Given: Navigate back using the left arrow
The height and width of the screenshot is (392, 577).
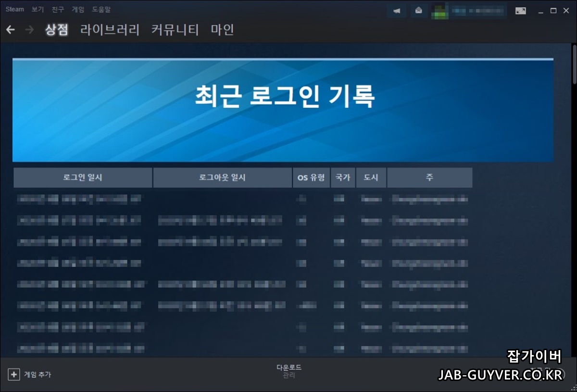Looking at the screenshot, I should (10, 29).
